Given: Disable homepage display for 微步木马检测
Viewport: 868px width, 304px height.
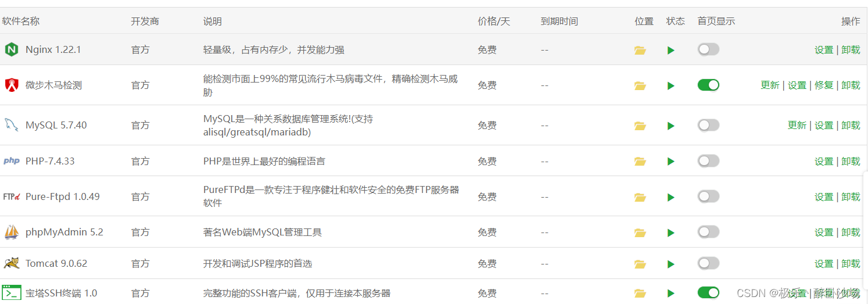Looking at the screenshot, I should point(708,85).
